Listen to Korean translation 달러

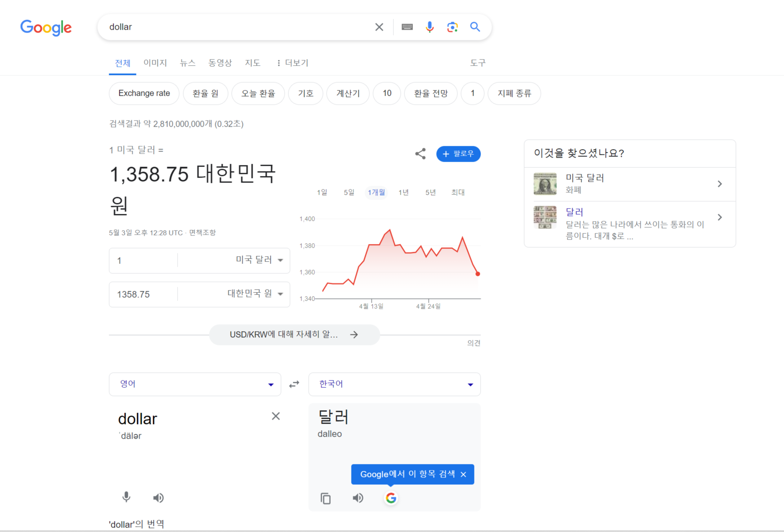click(358, 498)
